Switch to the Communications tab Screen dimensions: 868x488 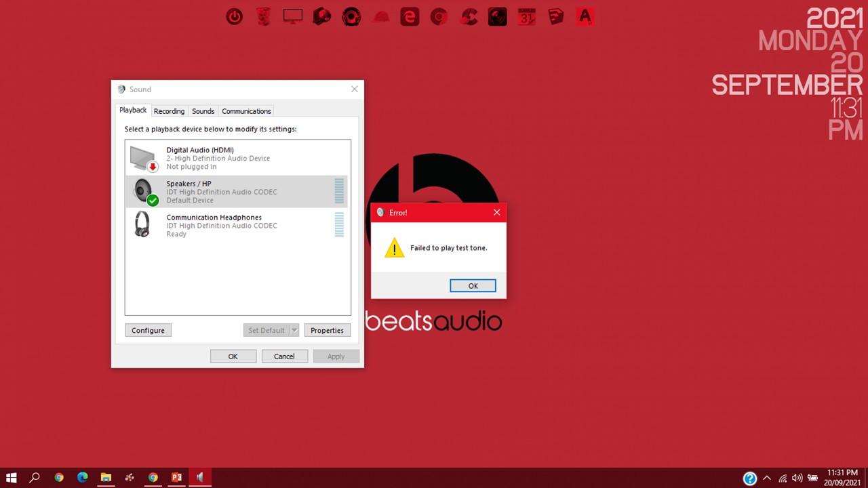pyautogui.click(x=246, y=111)
